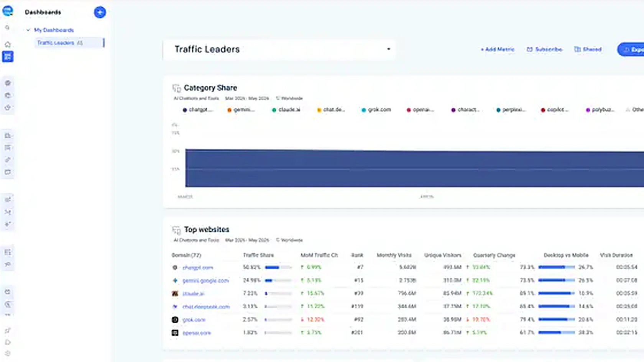Click the Top websites widget title
Viewport: 644px width, 362px height.
click(x=207, y=229)
